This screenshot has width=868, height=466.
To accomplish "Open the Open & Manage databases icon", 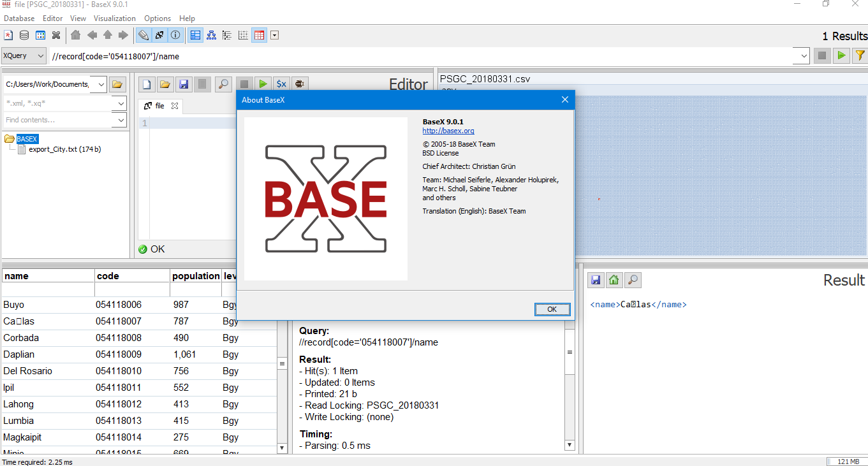I will click(x=24, y=35).
